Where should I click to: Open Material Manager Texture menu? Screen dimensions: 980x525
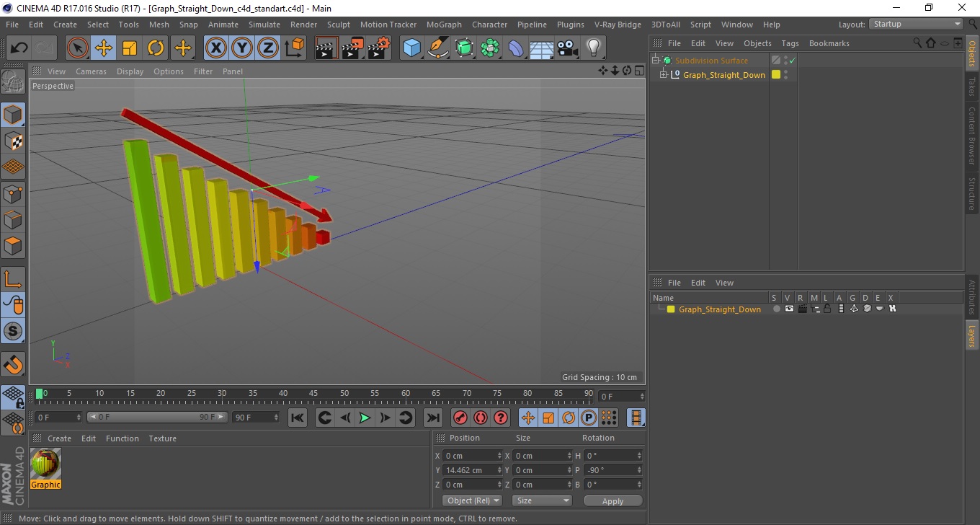[x=163, y=438]
